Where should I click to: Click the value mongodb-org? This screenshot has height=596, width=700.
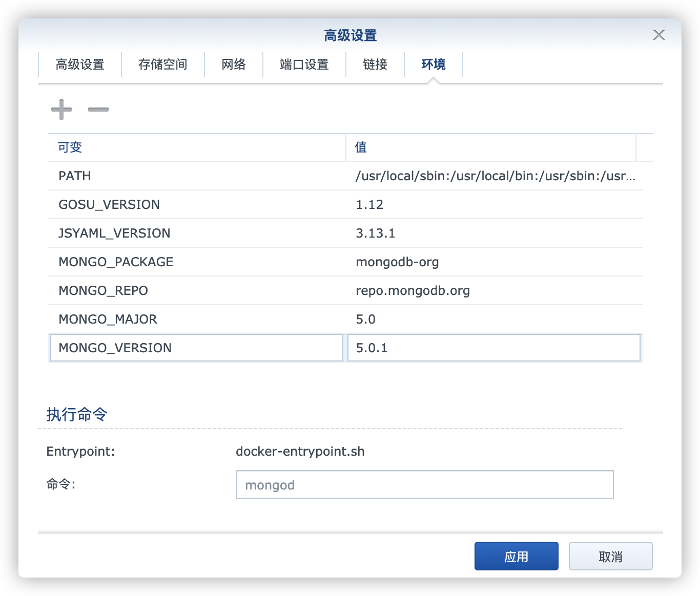tap(397, 262)
